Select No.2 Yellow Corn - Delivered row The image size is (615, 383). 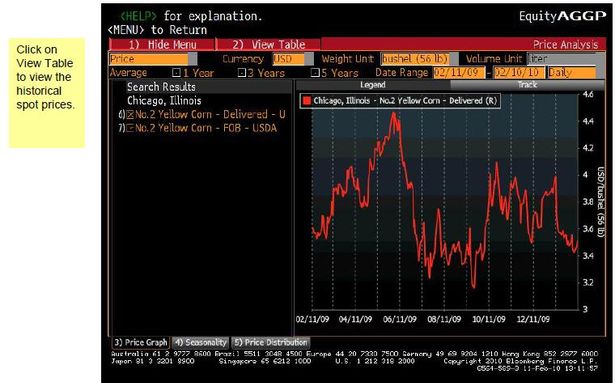pos(202,115)
